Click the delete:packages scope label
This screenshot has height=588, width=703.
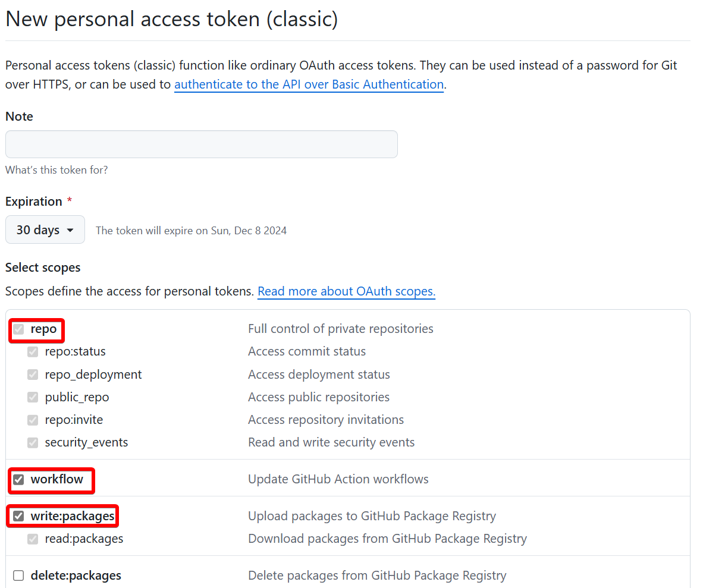point(76,576)
